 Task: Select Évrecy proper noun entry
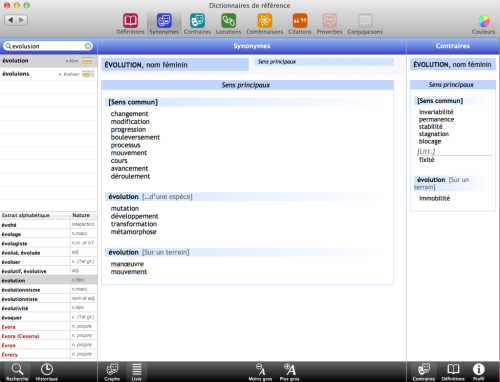coord(49,355)
